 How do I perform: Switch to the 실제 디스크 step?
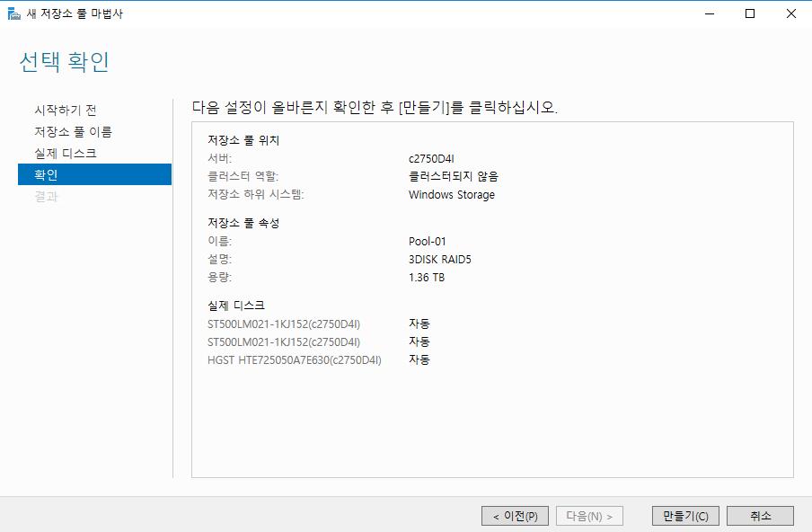66,154
